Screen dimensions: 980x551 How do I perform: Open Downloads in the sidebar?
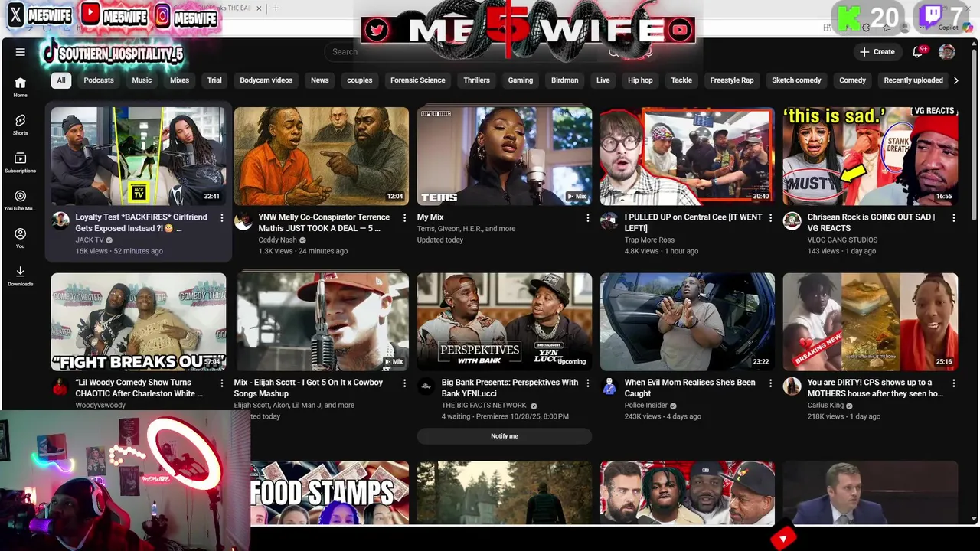pos(20,275)
